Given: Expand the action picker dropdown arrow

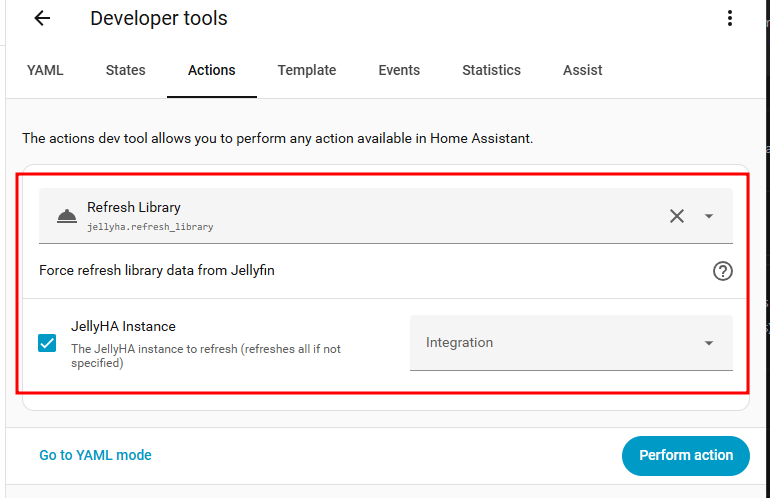Looking at the screenshot, I should (709, 216).
